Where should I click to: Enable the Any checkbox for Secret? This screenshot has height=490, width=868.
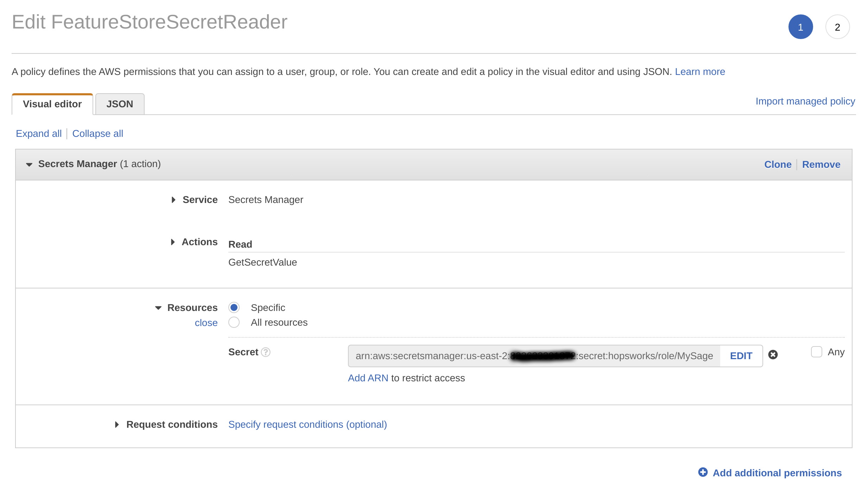coord(817,352)
